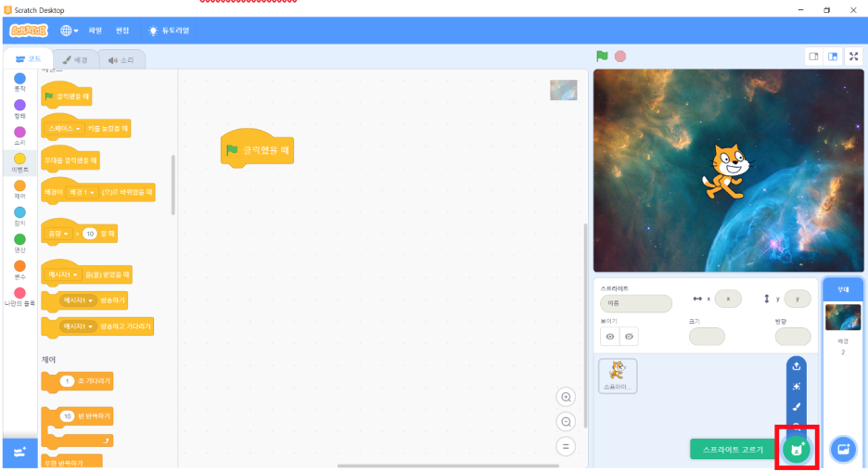Switch to the 소리 tab
The image size is (868, 472).
tap(121, 59)
